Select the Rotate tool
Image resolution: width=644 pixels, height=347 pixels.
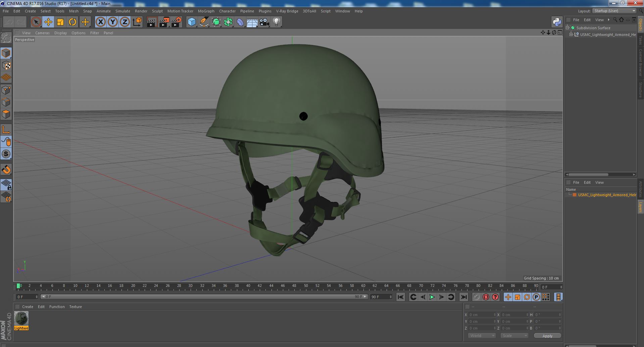coord(72,22)
